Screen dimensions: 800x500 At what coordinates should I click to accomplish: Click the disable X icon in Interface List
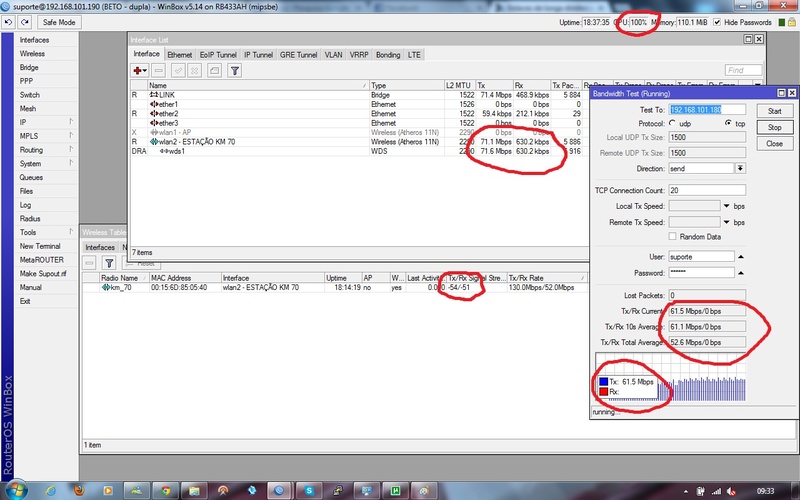[195, 70]
